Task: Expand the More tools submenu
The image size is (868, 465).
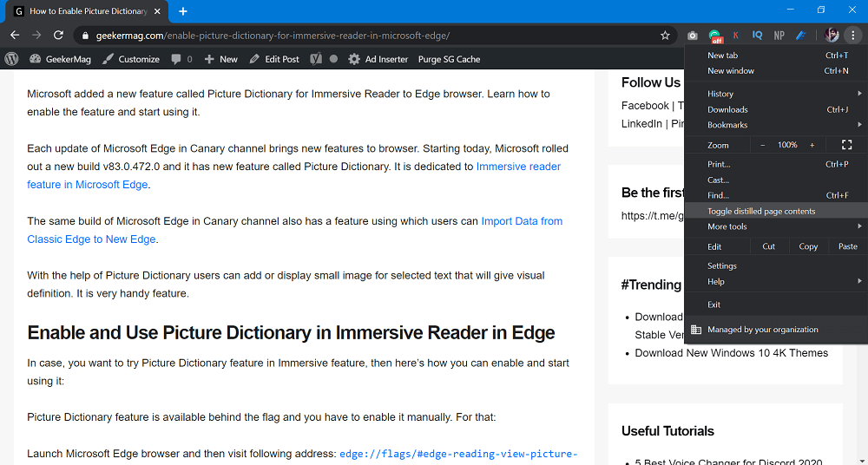Action: coord(776,226)
